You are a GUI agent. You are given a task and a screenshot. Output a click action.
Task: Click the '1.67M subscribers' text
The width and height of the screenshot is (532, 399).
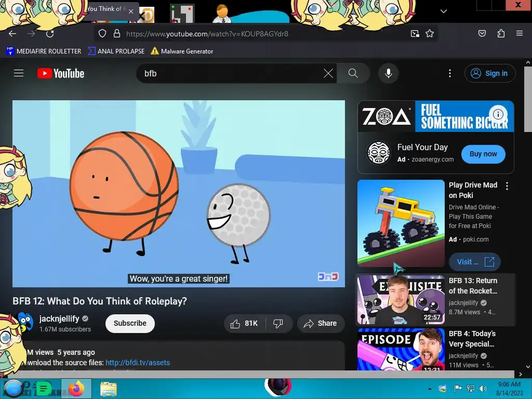65,329
